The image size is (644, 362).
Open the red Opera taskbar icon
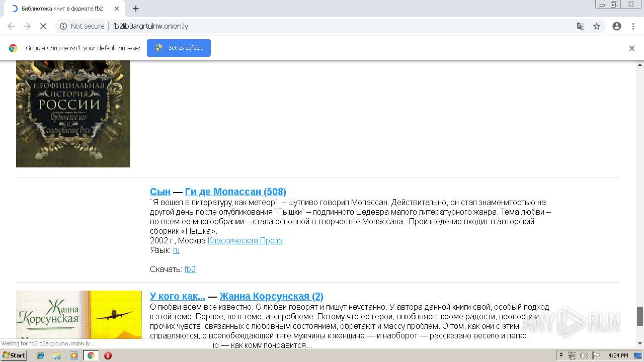[x=108, y=355]
